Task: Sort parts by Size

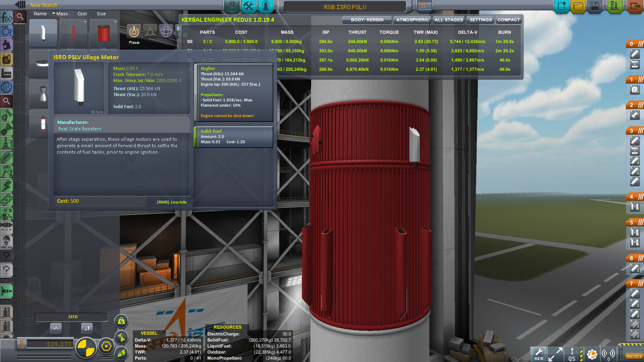Action: point(101,14)
